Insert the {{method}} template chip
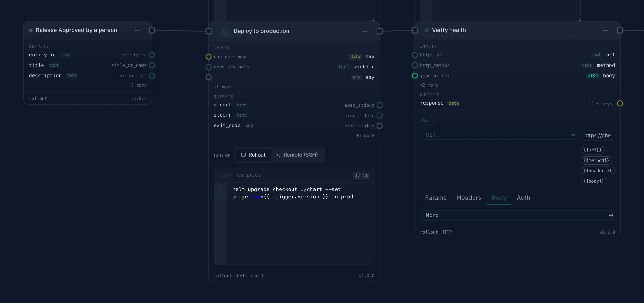This screenshot has width=644, height=303. click(596, 160)
